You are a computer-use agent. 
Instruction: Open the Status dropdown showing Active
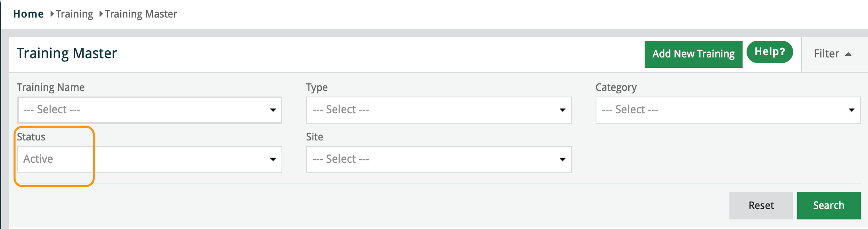tap(149, 159)
